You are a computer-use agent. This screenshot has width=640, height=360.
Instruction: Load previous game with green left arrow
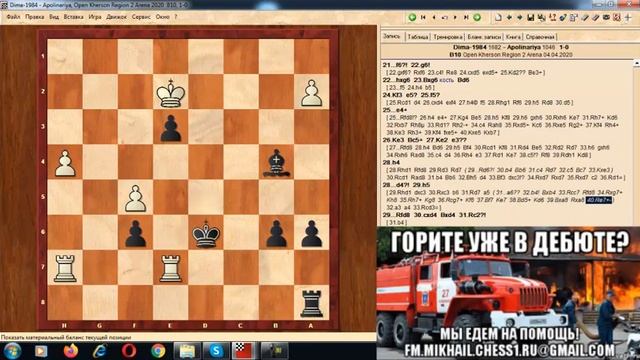(x=412, y=17)
